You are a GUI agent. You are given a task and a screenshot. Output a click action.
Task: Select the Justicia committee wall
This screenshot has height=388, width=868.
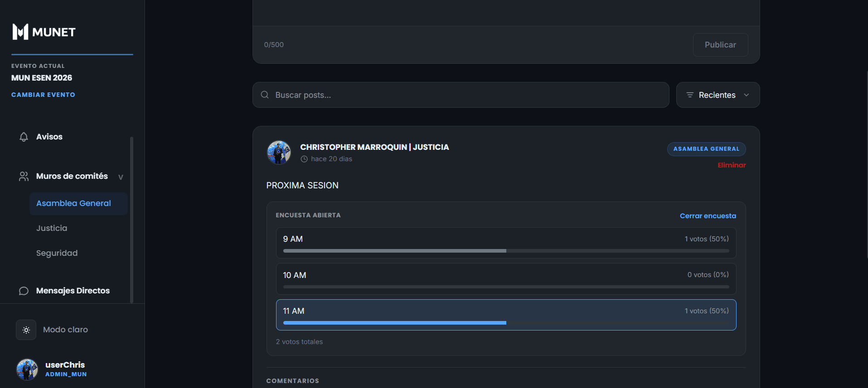click(52, 228)
